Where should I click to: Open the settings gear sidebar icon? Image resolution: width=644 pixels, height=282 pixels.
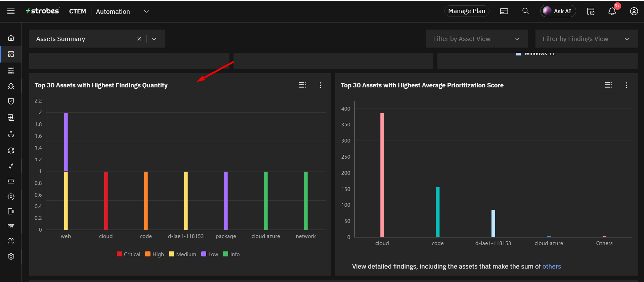pyautogui.click(x=11, y=256)
